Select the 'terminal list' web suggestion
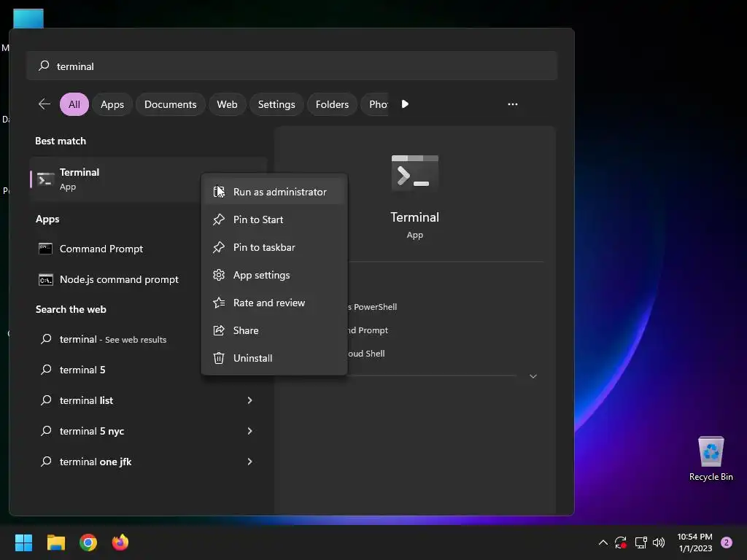 click(149, 400)
